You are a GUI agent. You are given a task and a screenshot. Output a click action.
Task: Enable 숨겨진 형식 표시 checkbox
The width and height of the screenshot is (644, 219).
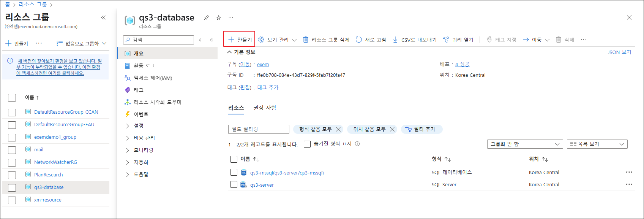[x=307, y=144]
